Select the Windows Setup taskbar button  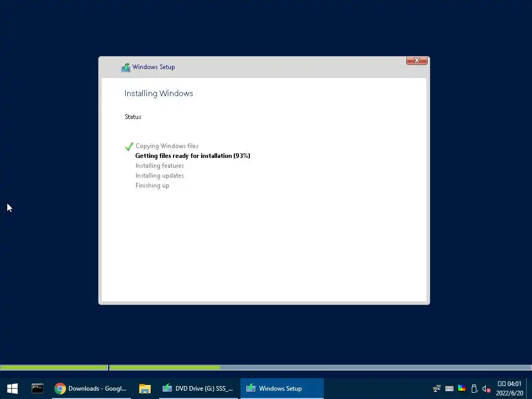[x=282, y=389]
